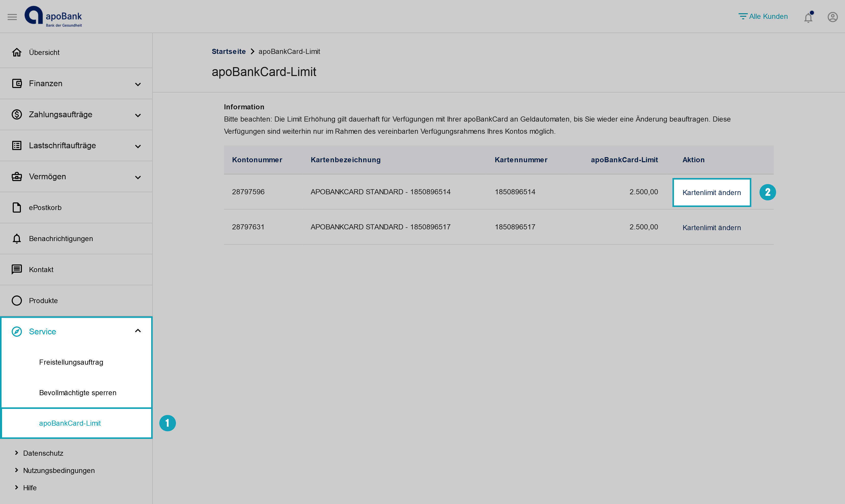The image size is (845, 504).
Task: Click the ePostkorb document icon
Action: (x=17, y=207)
